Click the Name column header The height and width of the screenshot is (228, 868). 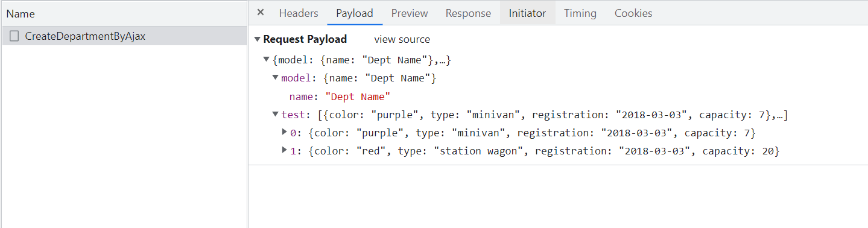tap(124, 13)
